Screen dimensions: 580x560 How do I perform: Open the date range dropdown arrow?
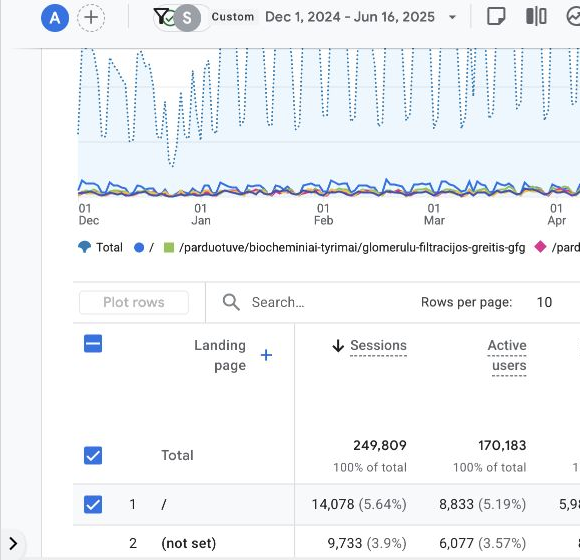point(452,17)
